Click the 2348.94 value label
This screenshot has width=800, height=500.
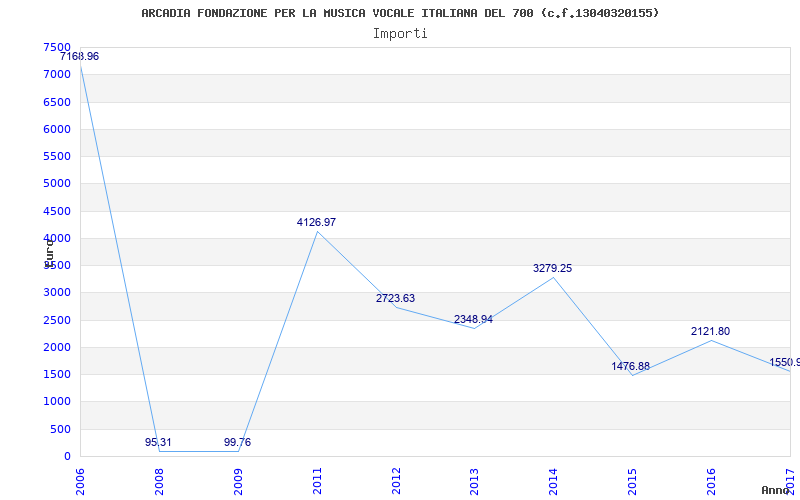tap(473, 319)
